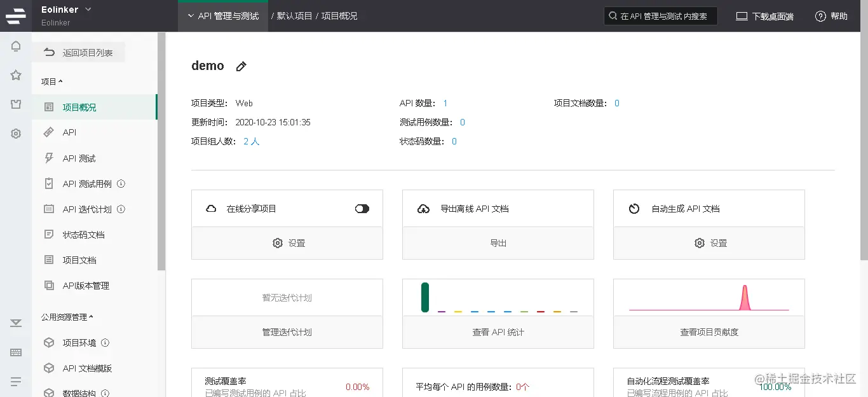Open the Eolinker workspace dropdown

tap(67, 10)
